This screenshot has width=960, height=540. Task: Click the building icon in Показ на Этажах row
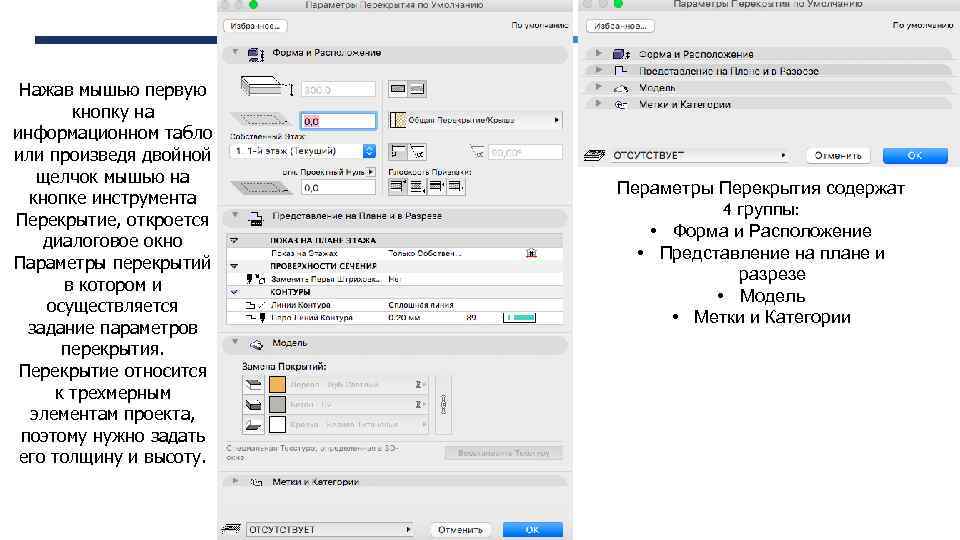tap(531, 253)
